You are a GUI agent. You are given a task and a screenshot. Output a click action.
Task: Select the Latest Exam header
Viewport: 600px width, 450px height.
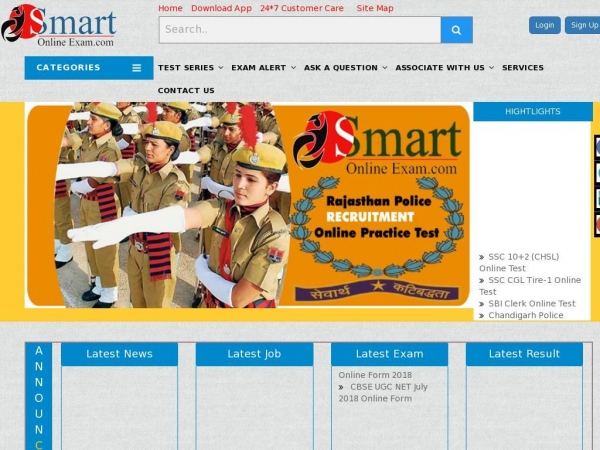(390, 354)
